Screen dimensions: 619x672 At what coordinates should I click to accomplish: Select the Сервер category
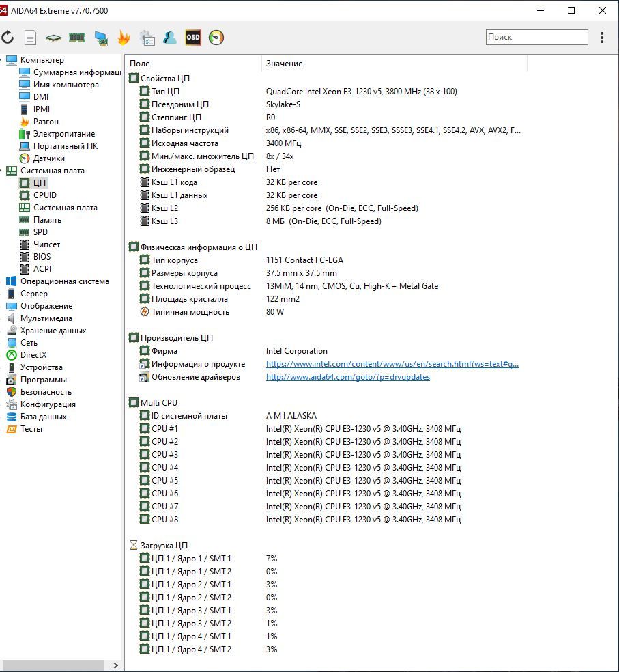coord(34,294)
